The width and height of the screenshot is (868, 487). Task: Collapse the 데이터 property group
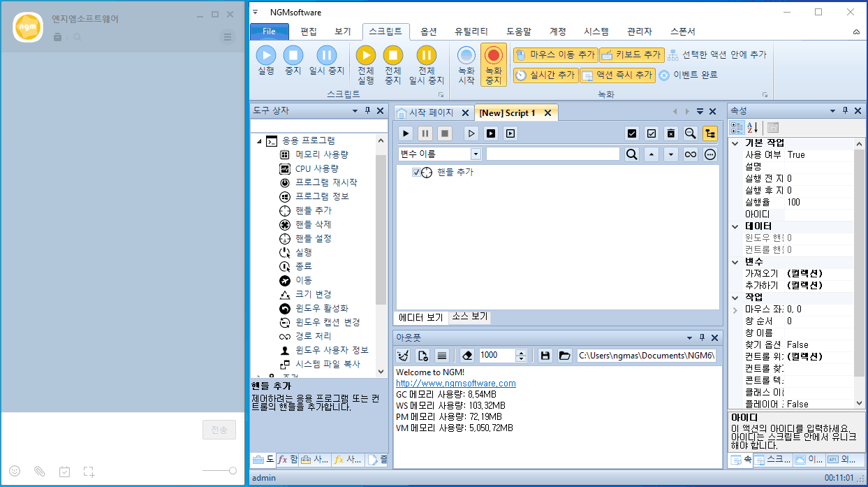[x=735, y=226]
